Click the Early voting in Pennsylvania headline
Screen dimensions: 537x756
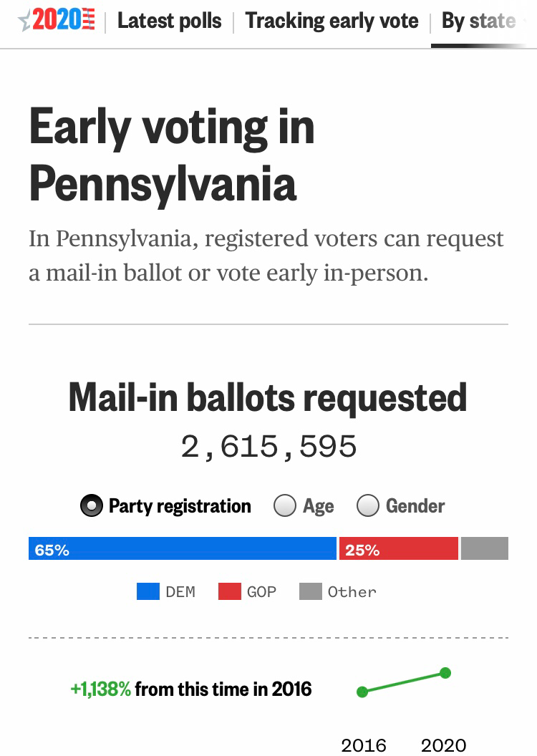click(x=172, y=155)
